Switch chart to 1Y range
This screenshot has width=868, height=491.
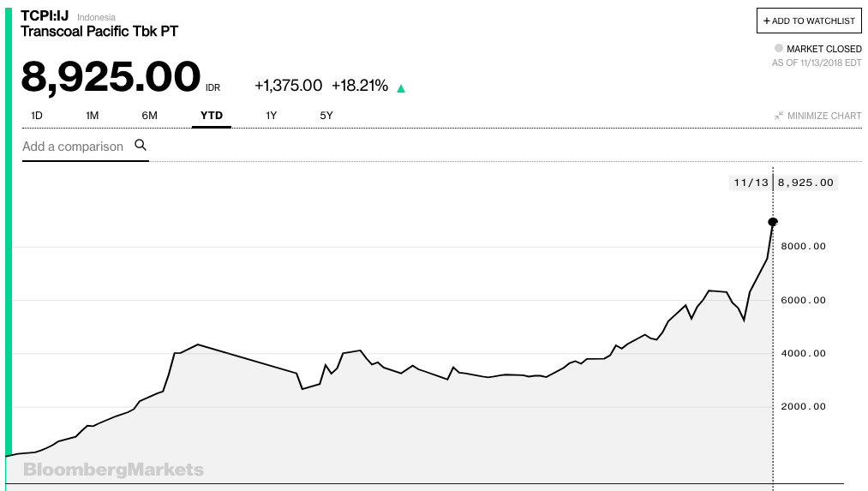(x=271, y=116)
